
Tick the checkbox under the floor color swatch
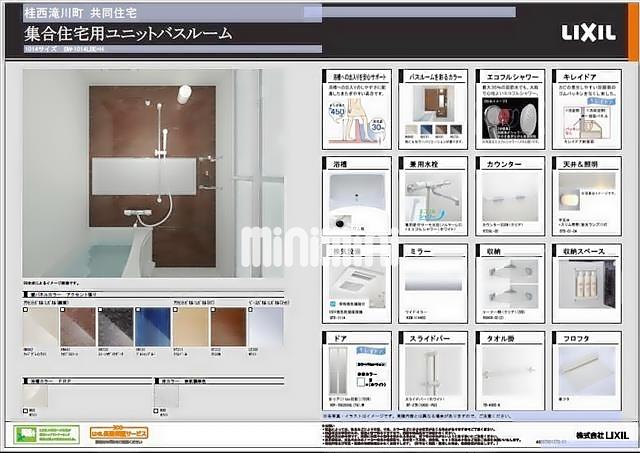156,411
